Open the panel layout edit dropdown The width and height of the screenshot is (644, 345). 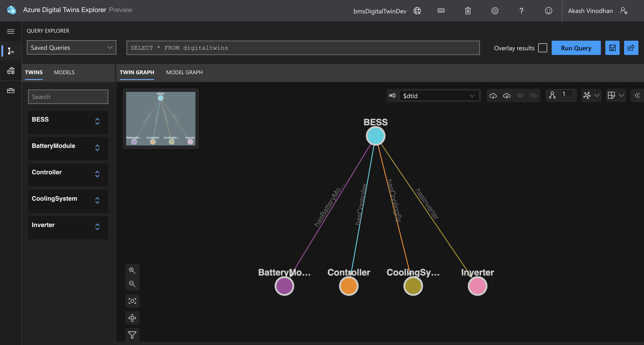pos(616,95)
